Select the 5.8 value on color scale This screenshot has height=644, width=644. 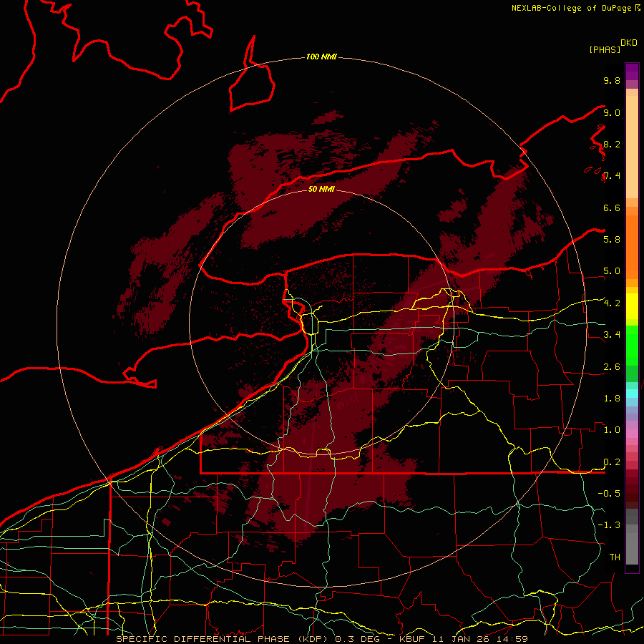[x=612, y=240]
